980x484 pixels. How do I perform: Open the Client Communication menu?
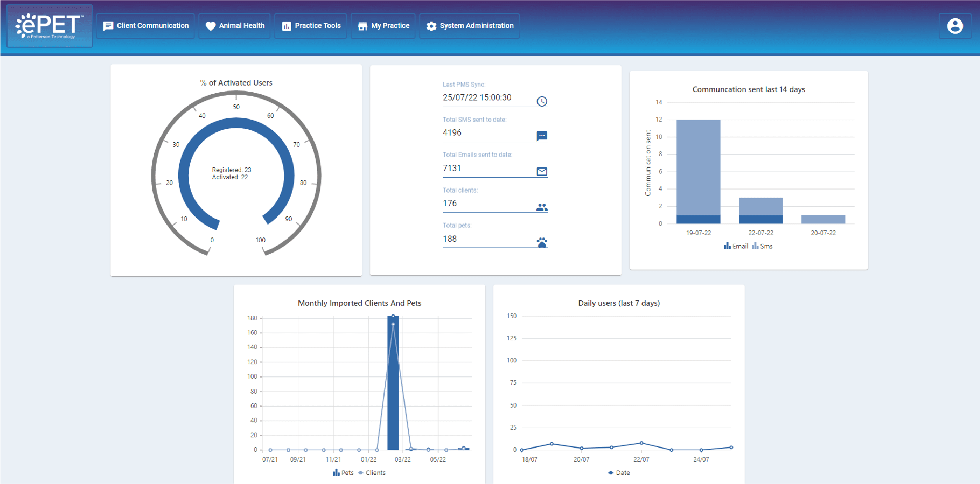pyautogui.click(x=146, y=26)
